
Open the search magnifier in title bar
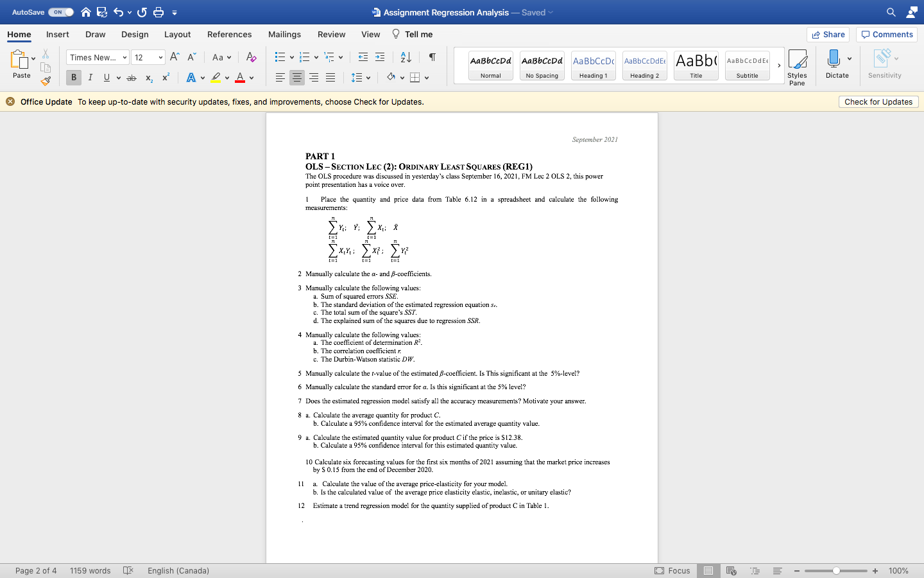pos(891,12)
